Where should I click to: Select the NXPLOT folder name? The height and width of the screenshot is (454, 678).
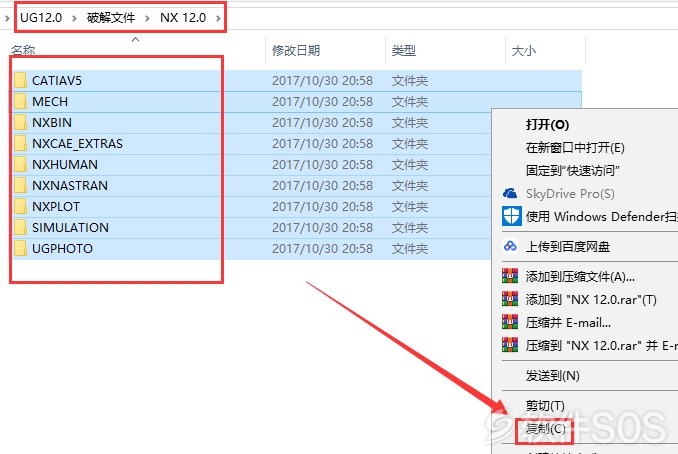click(56, 206)
